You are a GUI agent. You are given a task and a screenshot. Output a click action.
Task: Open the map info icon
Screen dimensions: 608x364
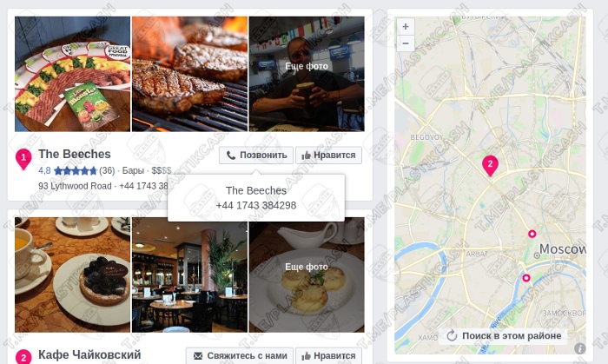579,348
